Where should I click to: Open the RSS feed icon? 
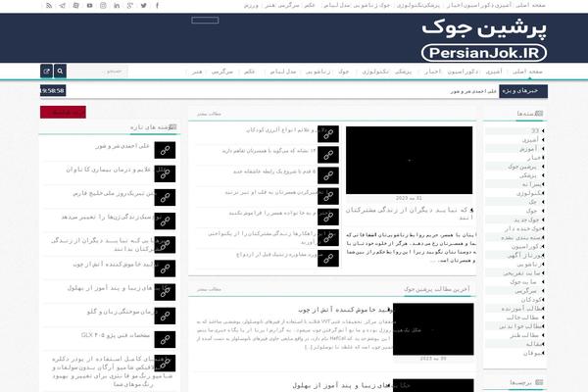[49, 5]
